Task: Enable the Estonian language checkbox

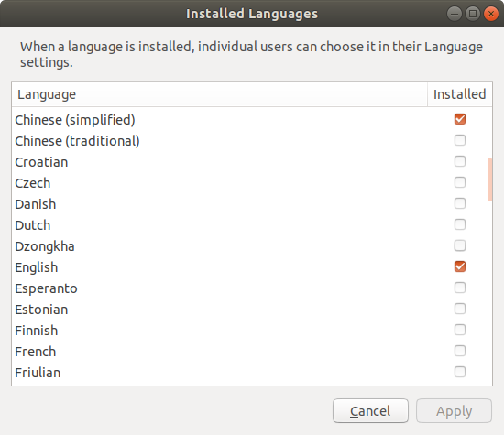Action: coord(460,309)
